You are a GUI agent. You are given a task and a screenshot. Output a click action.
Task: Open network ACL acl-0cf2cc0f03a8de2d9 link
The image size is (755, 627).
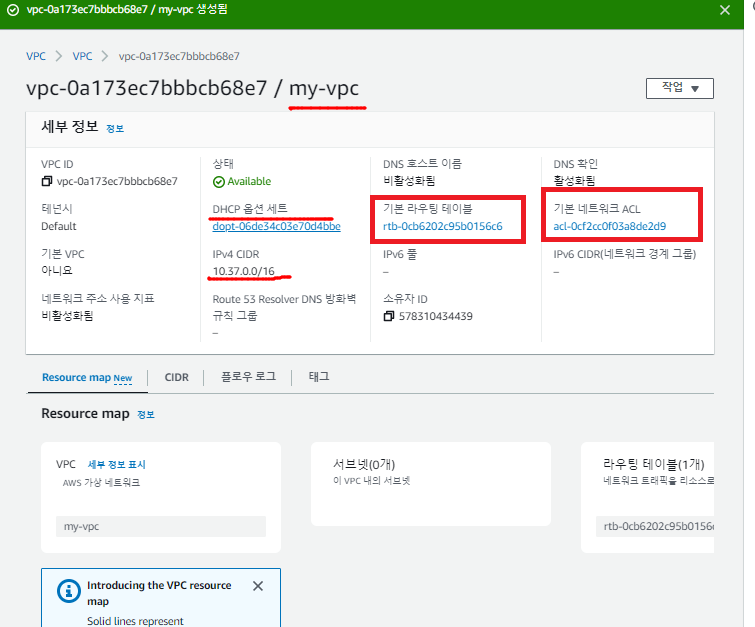[x=610, y=226]
